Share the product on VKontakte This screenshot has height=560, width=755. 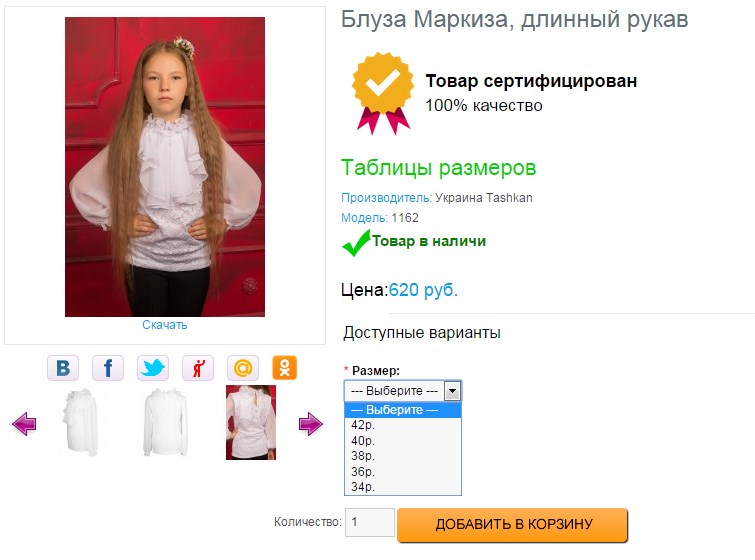click(x=63, y=368)
